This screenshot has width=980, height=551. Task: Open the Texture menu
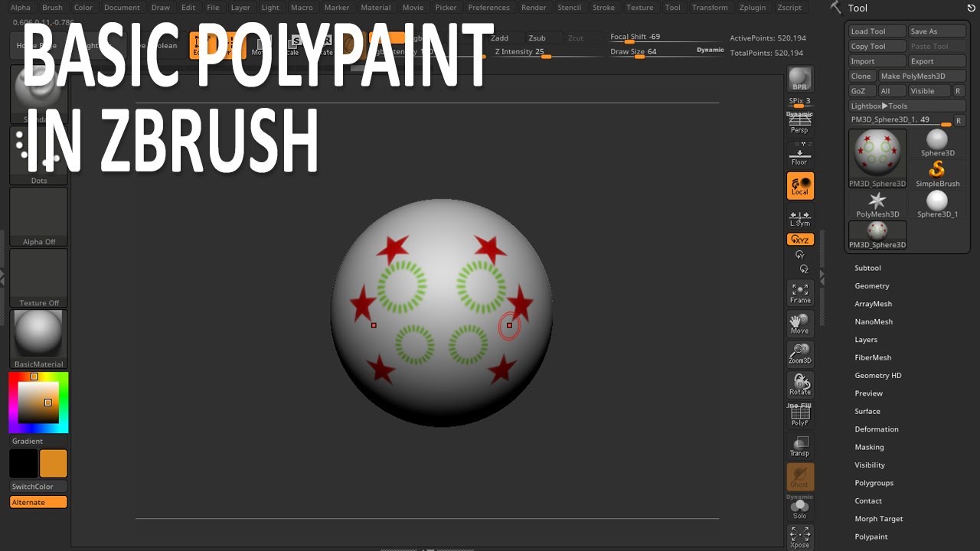[x=639, y=8]
